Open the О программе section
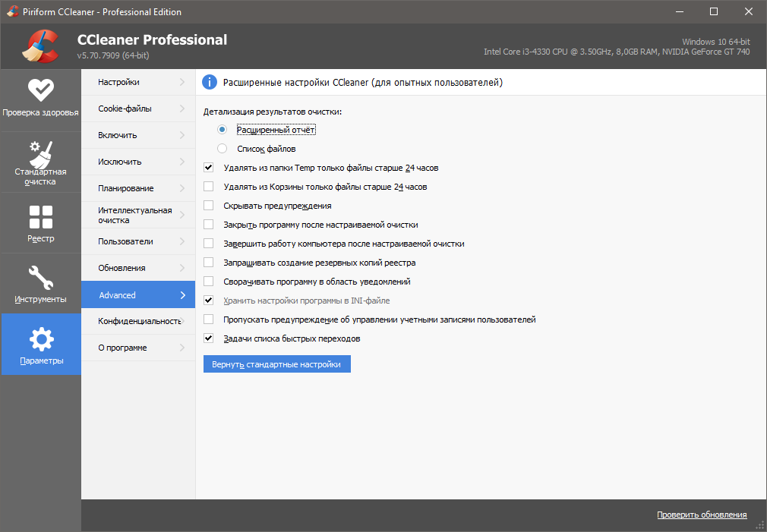The image size is (767, 532). pos(123,348)
